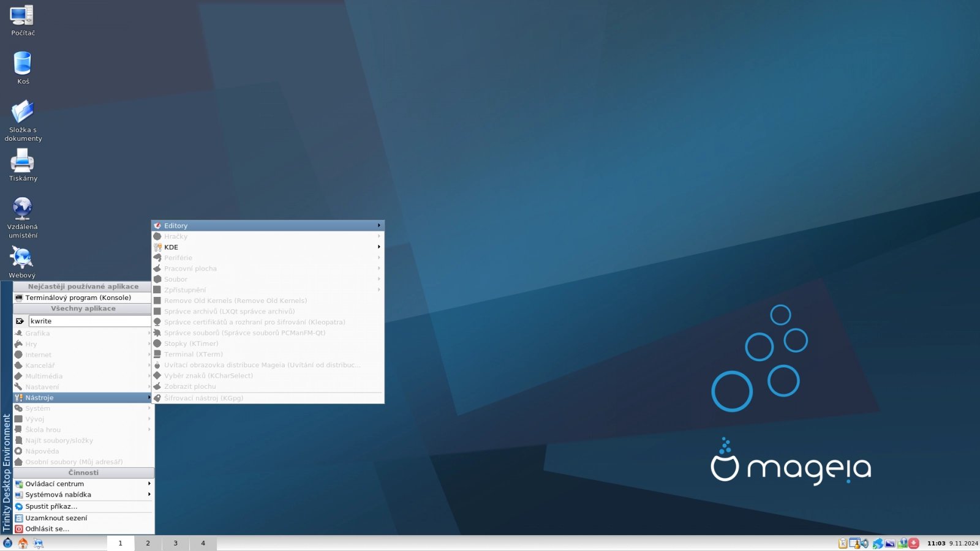The image size is (980, 551).
Task: Click the home folder taskbar icon
Action: pos(23,543)
